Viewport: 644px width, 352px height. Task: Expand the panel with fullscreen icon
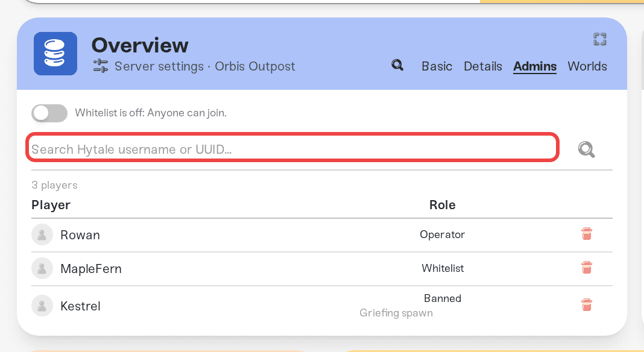[x=599, y=39]
